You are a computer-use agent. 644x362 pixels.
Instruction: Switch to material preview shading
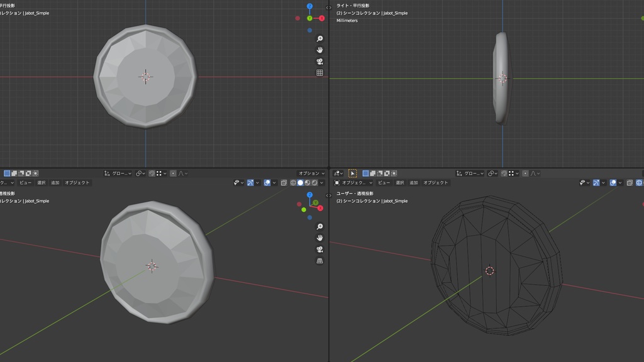pos(307,183)
